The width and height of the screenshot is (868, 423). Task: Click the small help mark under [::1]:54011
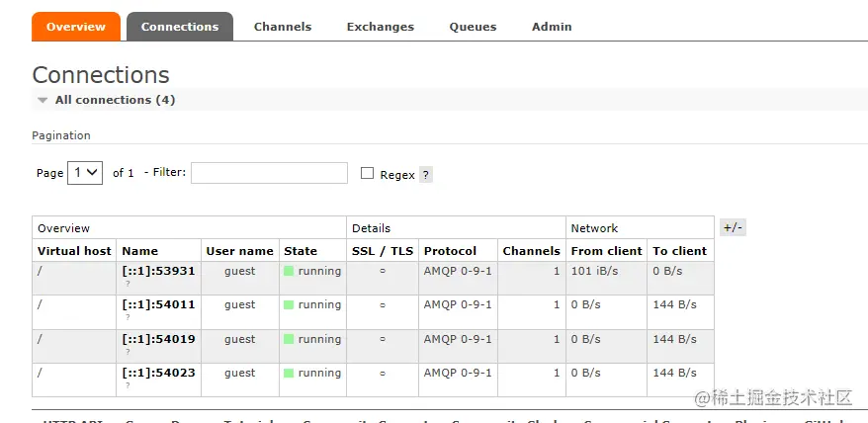click(128, 317)
